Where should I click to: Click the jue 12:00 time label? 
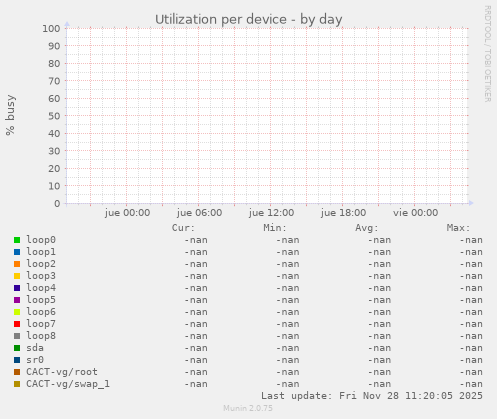click(x=271, y=213)
